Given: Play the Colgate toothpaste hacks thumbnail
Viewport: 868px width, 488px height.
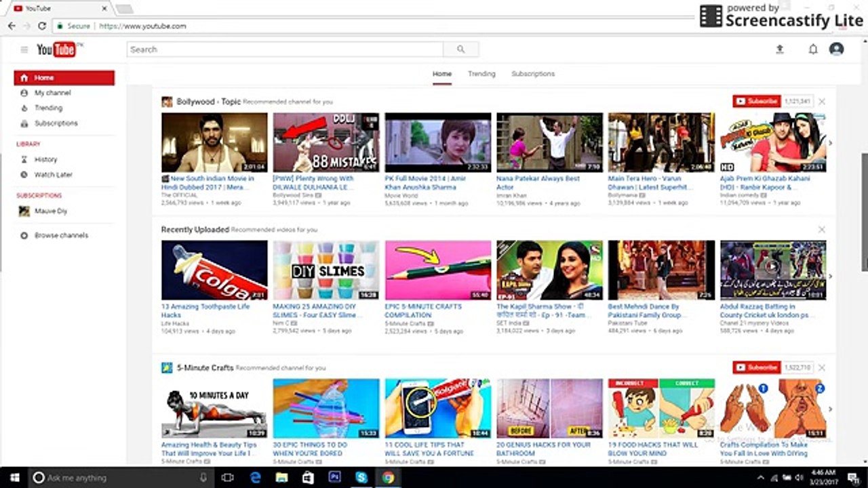Looking at the screenshot, I should tap(214, 270).
